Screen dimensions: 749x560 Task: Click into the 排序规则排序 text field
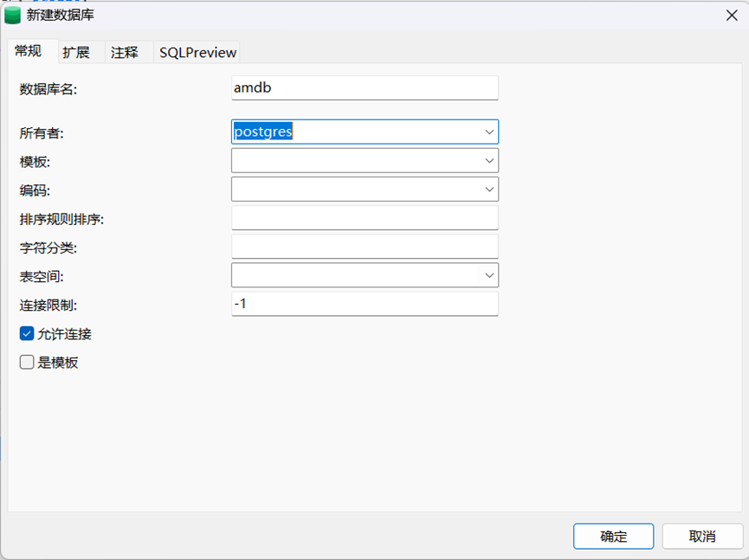click(x=364, y=218)
